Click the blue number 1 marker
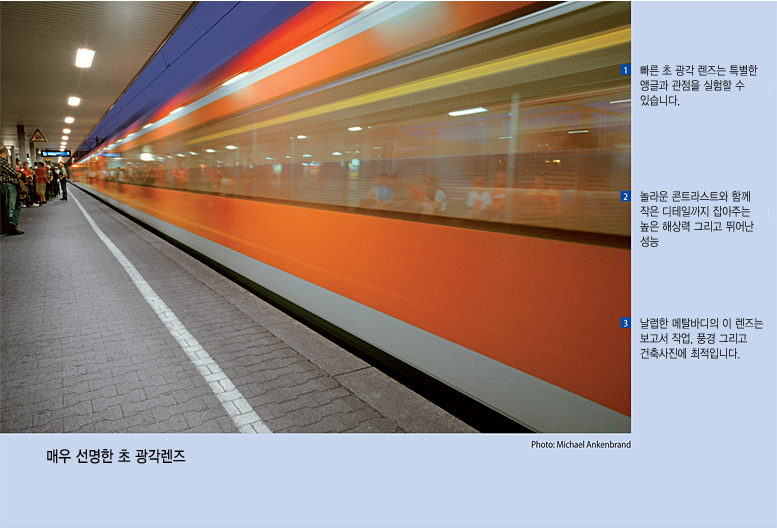Image resolution: width=777 pixels, height=528 pixels. click(x=625, y=70)
